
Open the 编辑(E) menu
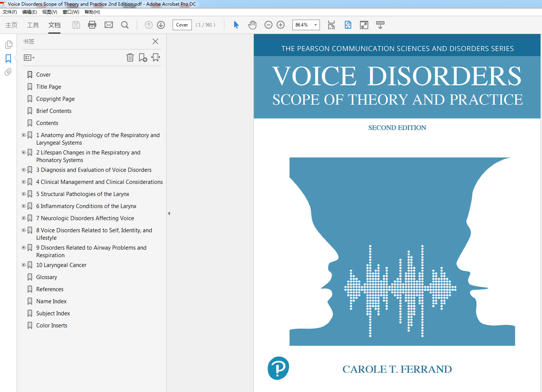29,12
